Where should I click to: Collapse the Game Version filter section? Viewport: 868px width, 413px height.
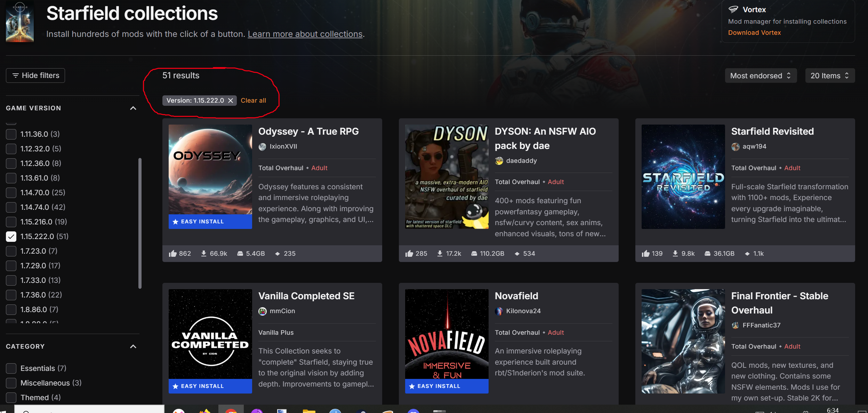click(133, 108)
